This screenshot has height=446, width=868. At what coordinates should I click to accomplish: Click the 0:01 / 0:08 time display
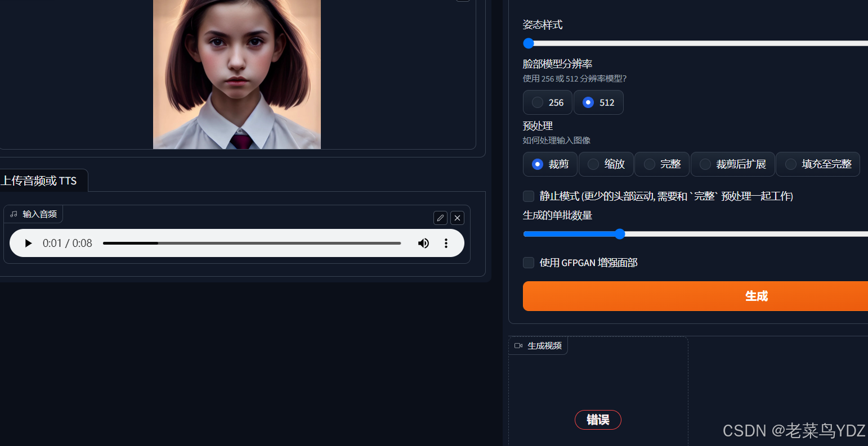pyautogui.click(x=68, y=243)
